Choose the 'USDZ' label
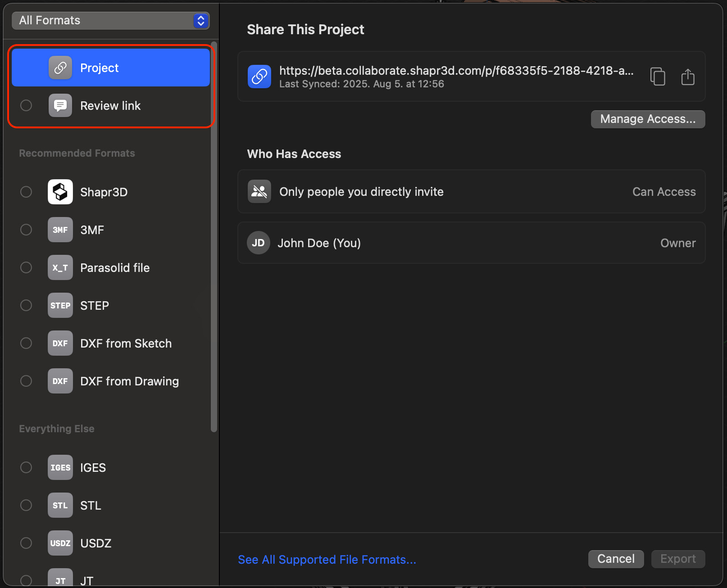This screenshot has width=727, height=588. [96, 543]
